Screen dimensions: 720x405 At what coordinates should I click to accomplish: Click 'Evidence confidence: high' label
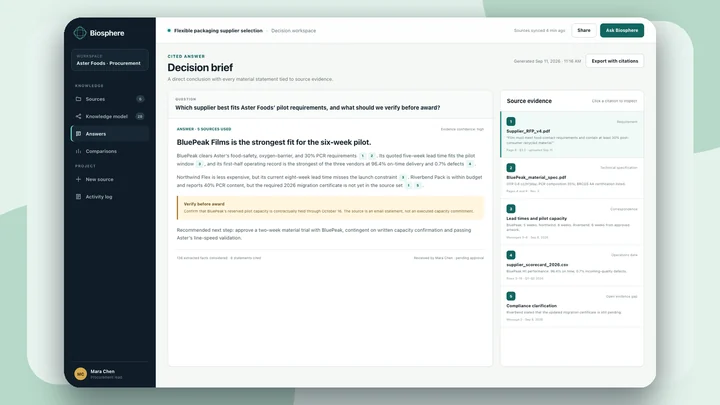coord(462,129)
